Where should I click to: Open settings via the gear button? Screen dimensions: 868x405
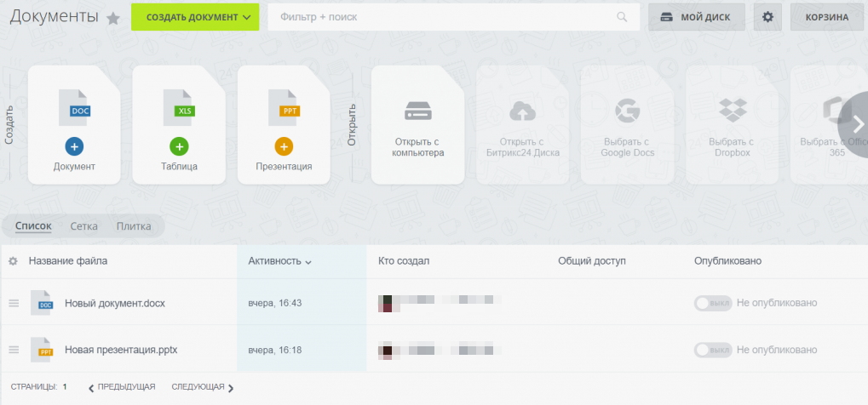(x=767, y=17)
